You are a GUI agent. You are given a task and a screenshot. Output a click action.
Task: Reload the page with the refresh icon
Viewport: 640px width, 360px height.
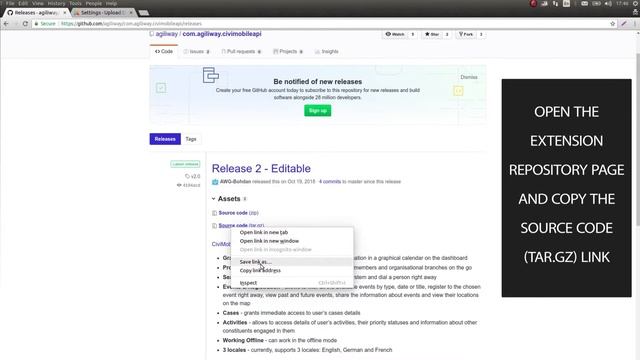point(25,24)
